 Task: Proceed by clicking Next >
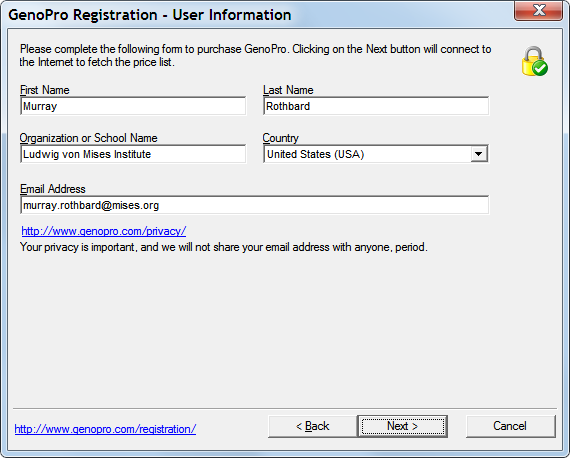pos(402,426)
